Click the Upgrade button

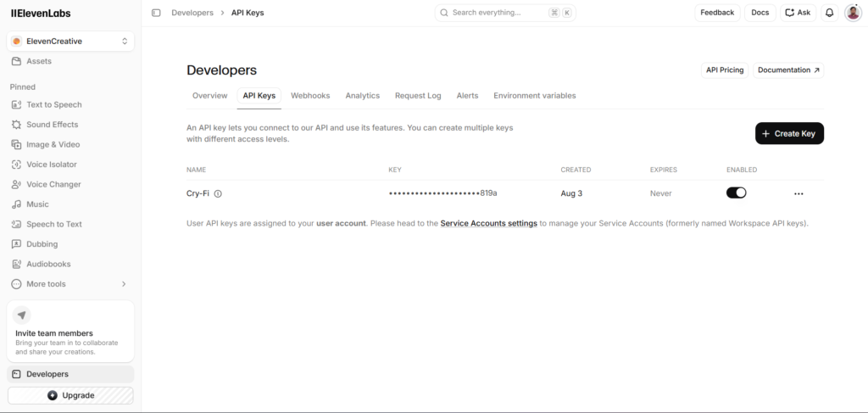point(70,395)
